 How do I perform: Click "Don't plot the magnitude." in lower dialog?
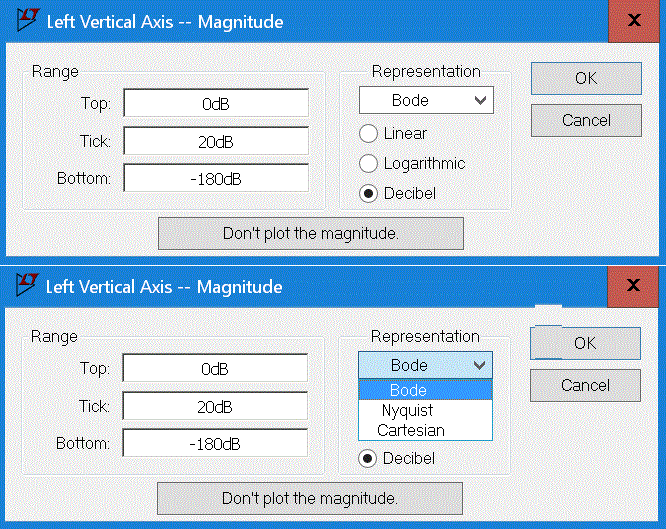[x=310, y=498]
